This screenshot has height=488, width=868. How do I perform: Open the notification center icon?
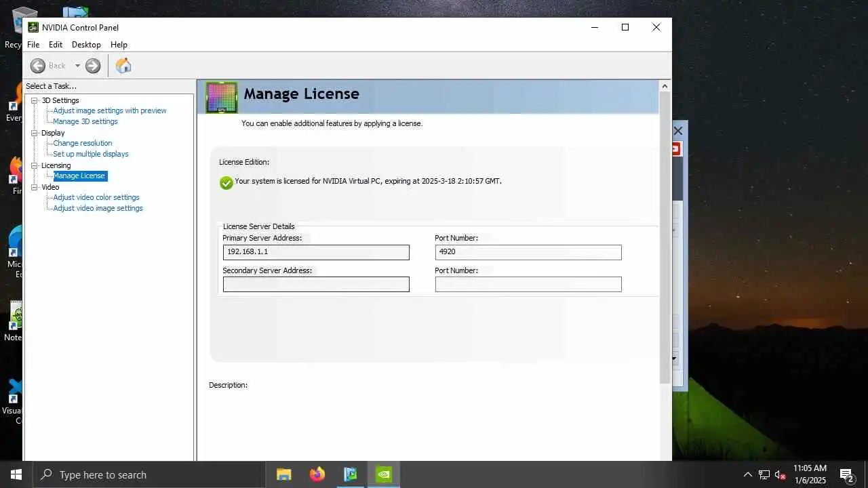[846, 474]
